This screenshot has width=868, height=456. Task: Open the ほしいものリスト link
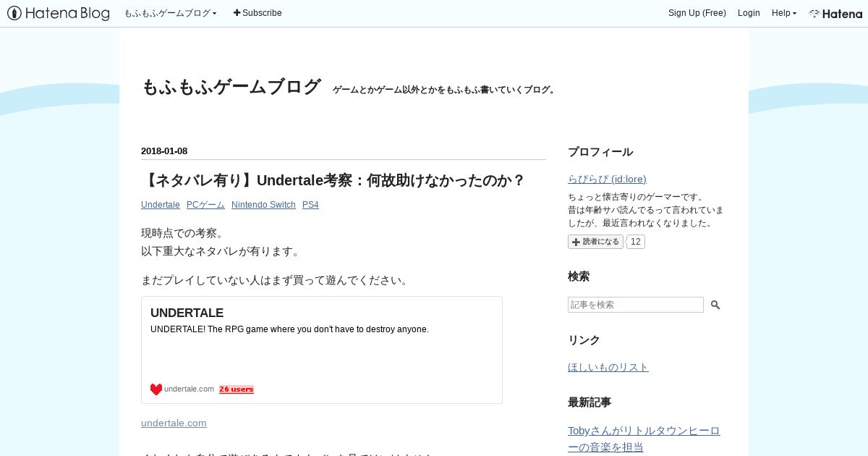tap(608, 367)
